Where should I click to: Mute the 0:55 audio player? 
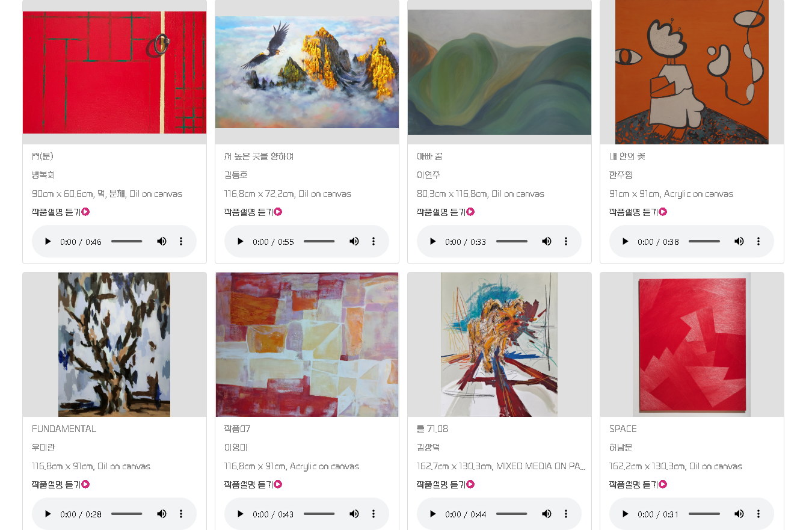click(354, 241)
